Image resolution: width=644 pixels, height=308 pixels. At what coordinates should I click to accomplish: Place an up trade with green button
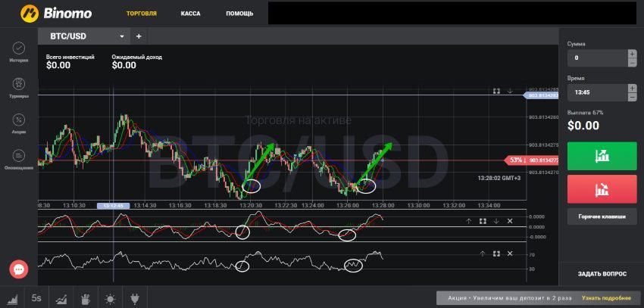pos(602,156)
